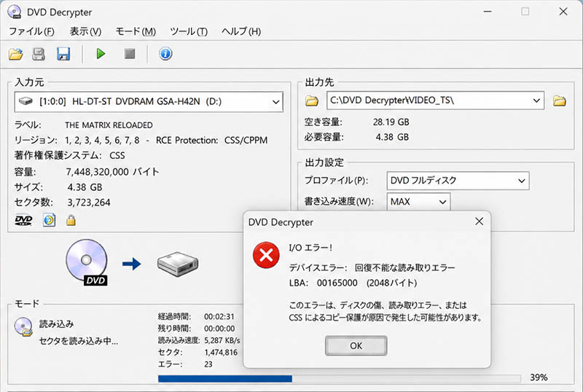The width and height of the screenshot is (583, 392).
Task: Click the DVD logo icon under sector count
Action: (23, 220)
